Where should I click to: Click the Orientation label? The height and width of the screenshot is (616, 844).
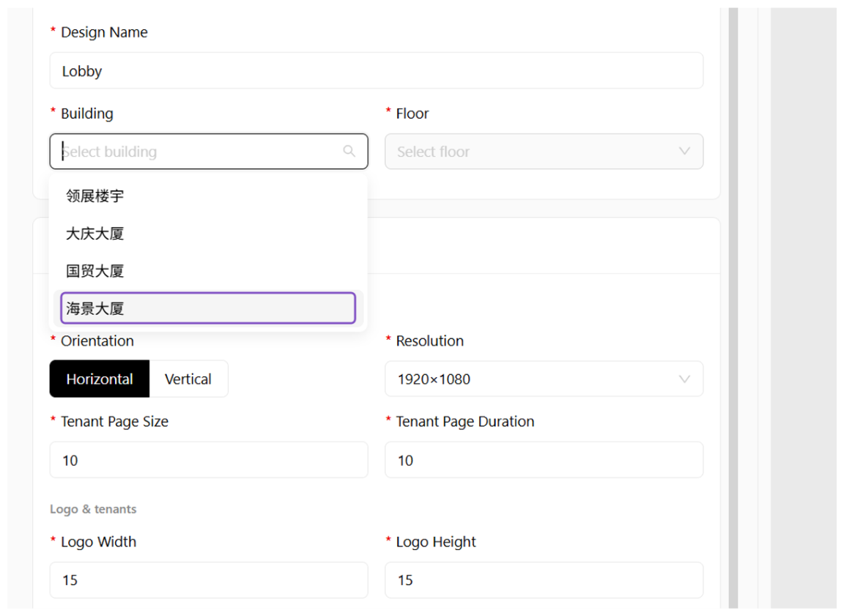(97, 341)
